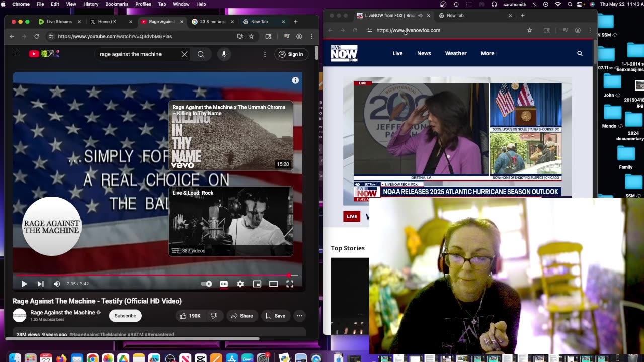Open Canva from the Dock
The width and height of the screenshot is (644, 362).
(247, 358)
